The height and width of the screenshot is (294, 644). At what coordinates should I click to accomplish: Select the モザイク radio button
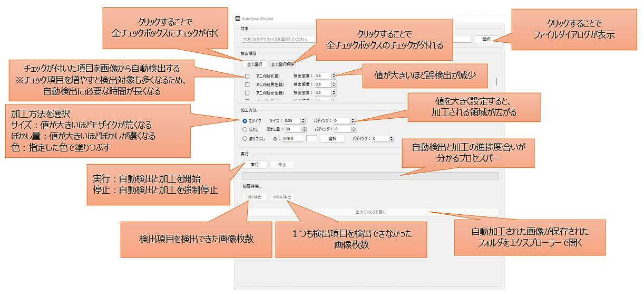point(245,120)
